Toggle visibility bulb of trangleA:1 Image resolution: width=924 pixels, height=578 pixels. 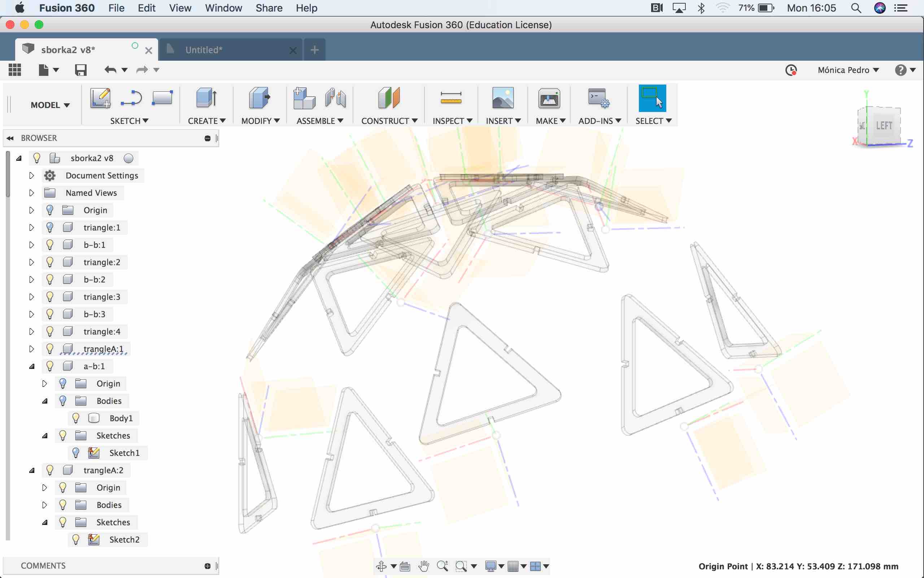[50, 349]
